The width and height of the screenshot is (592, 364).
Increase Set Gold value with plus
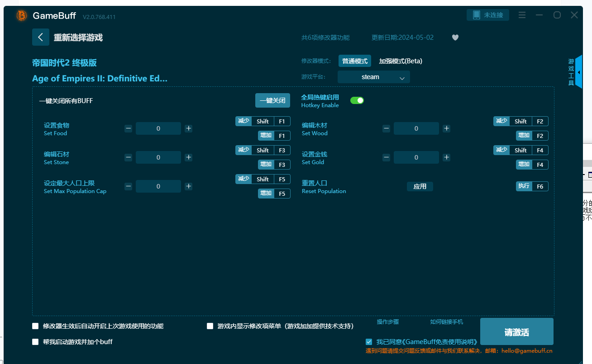pos(447,157)
